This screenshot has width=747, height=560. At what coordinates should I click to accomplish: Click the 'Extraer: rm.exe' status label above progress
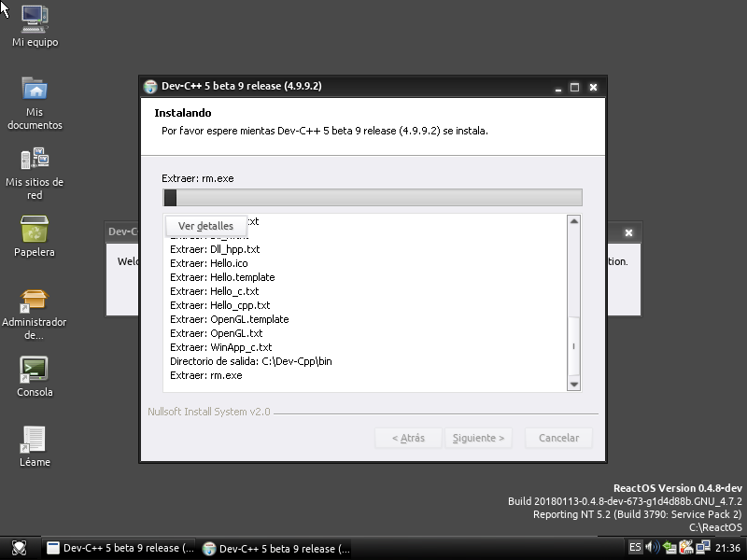[x=198, y=178]
